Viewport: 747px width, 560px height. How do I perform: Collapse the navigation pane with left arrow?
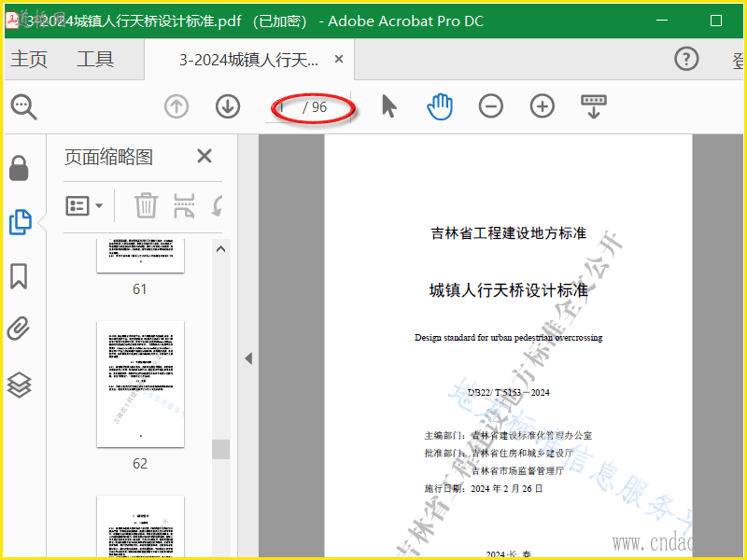pos(248,358)
